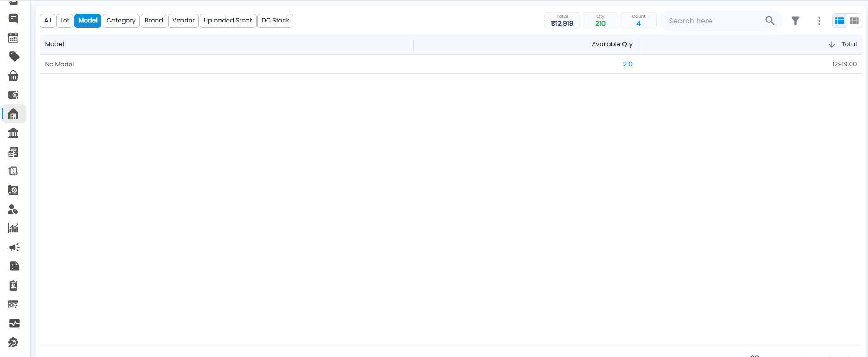
Task: Select the Vendor tab
Action: tap(183, 21)
